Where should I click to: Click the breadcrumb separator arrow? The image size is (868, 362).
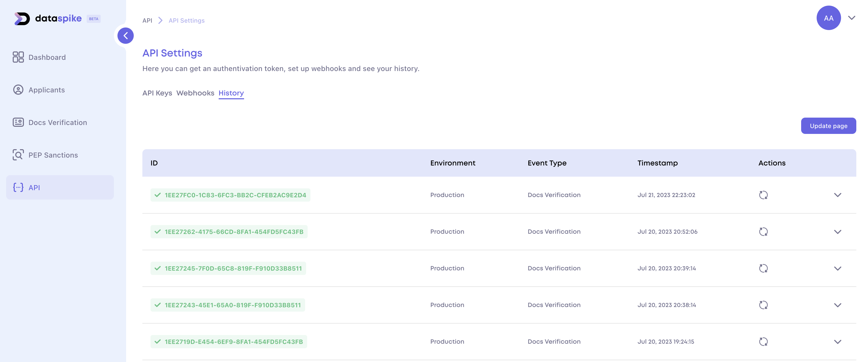160,21
